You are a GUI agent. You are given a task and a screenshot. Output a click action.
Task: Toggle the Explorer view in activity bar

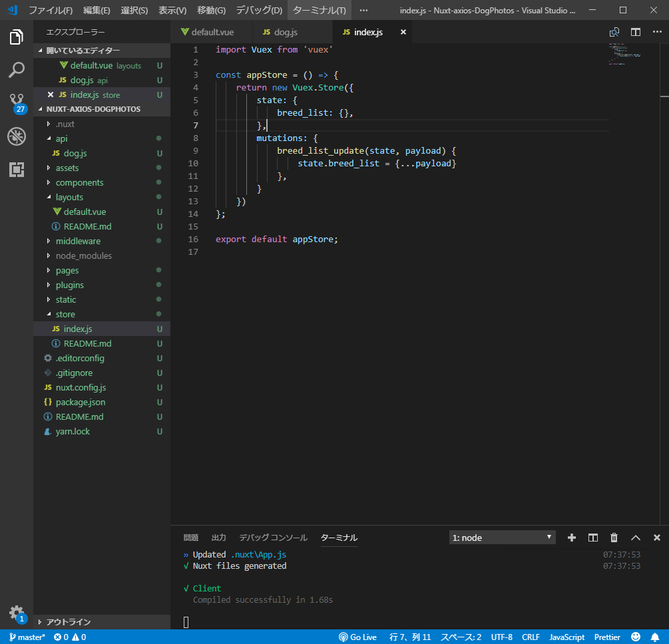pyautogui.click(x=17, y=37)
